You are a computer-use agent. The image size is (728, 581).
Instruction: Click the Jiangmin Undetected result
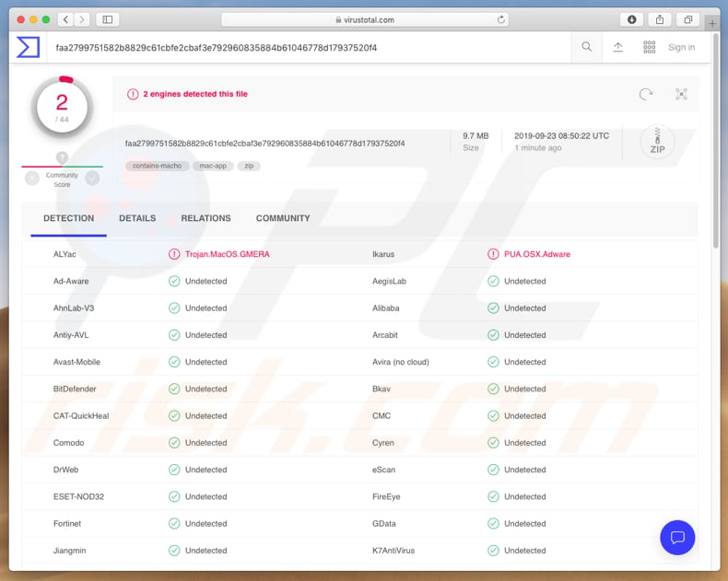[x=205, y=551]
